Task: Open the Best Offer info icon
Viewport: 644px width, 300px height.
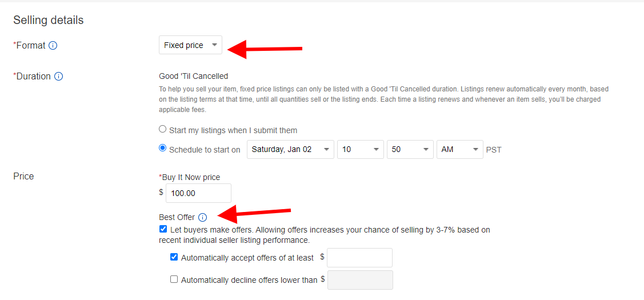Action: pyautogui.click(x=202, y=217)
